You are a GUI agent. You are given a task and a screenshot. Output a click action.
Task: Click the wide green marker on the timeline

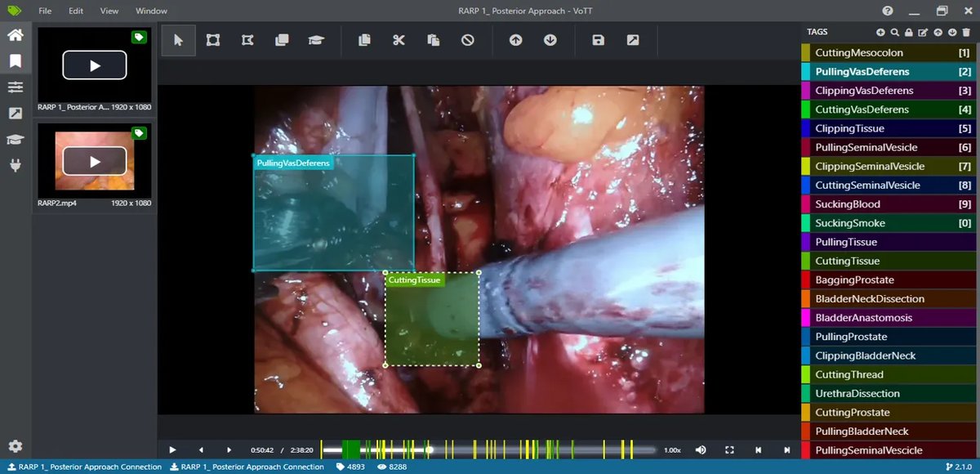(351, 449)
